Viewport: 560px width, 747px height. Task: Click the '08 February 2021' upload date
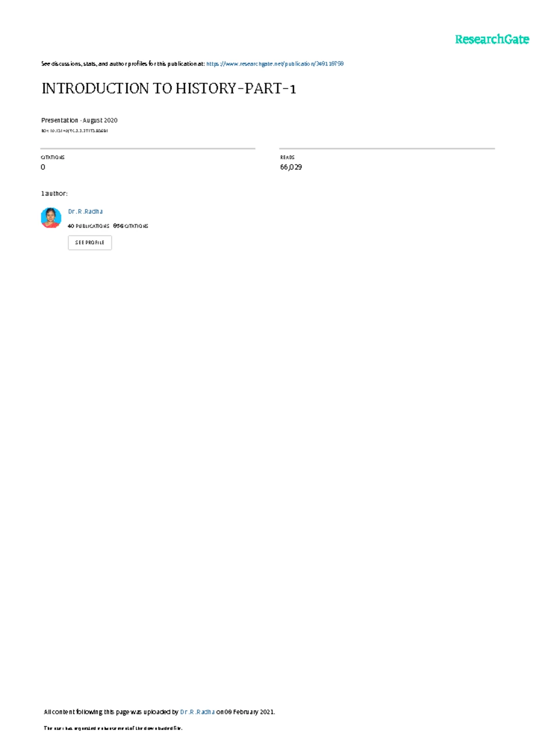tap(249, 712)
